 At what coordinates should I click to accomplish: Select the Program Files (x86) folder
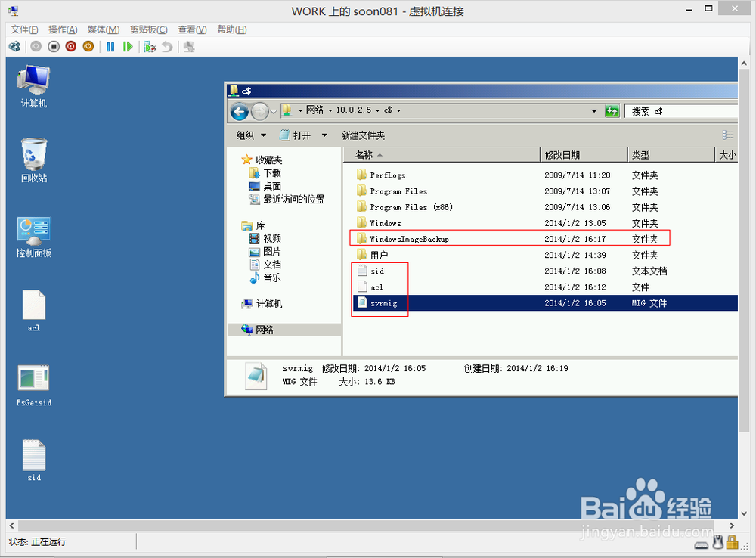405,207
